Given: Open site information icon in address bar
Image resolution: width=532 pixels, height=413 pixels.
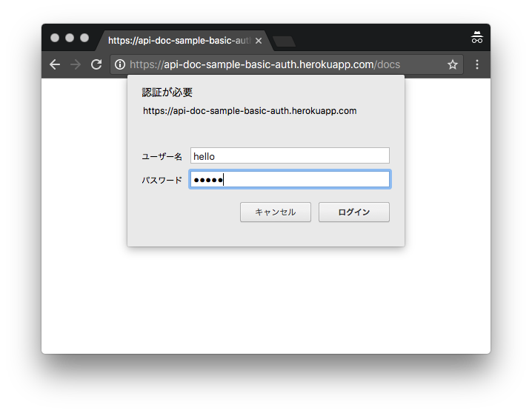Looking at the screenshot, I should 120,64.
